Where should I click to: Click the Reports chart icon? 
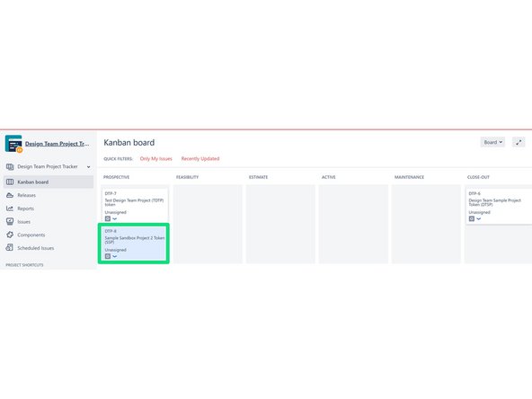coord(10,208)
